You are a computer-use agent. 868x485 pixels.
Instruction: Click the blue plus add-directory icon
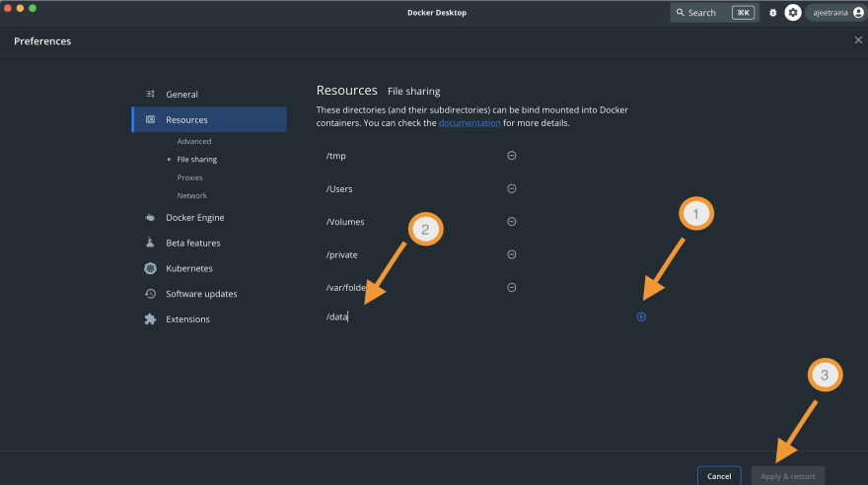641,316
